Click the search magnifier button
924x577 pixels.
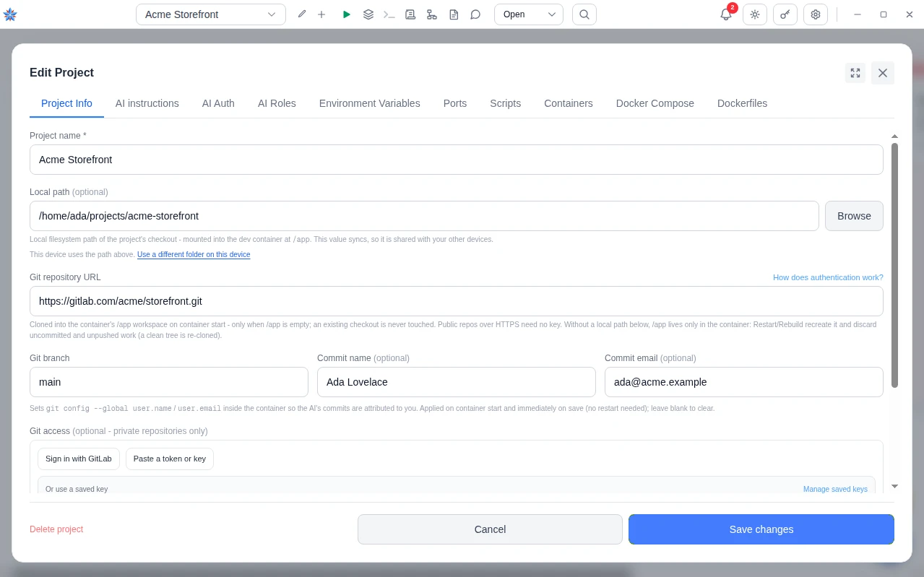(x=584, y=14)
